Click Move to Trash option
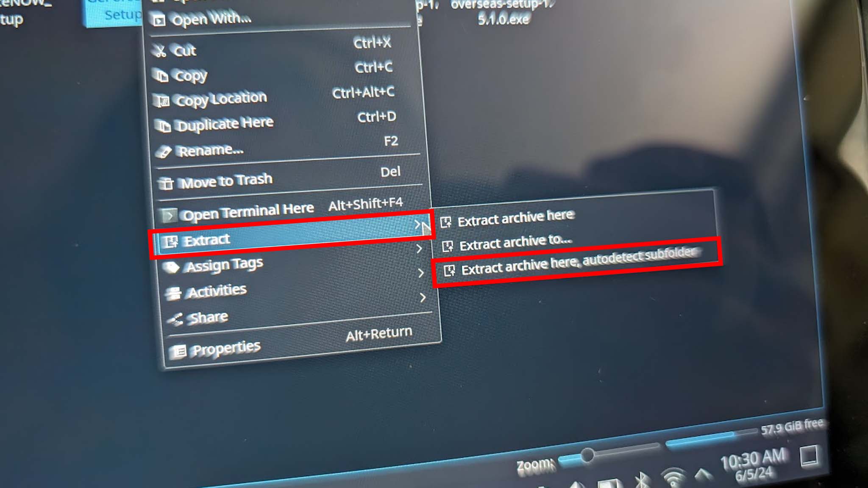The image size is (868, 488). click(227, 180)
